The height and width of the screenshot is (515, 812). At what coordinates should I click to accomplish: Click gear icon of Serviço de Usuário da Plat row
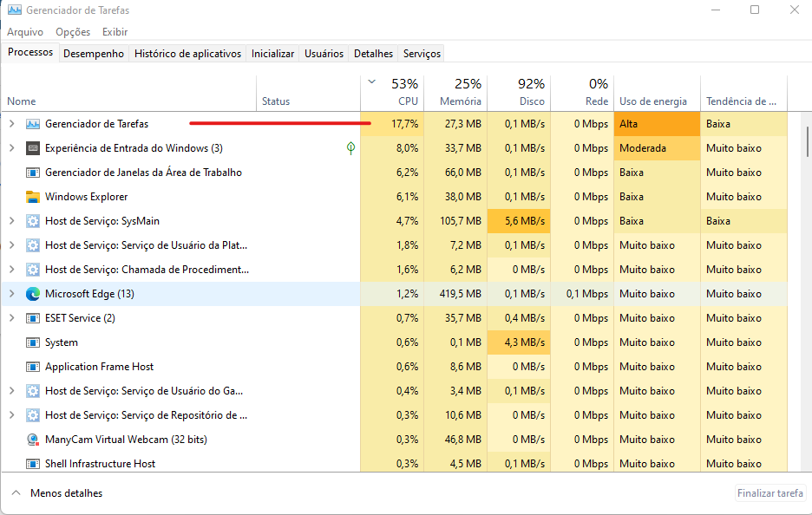pos(33,245)
